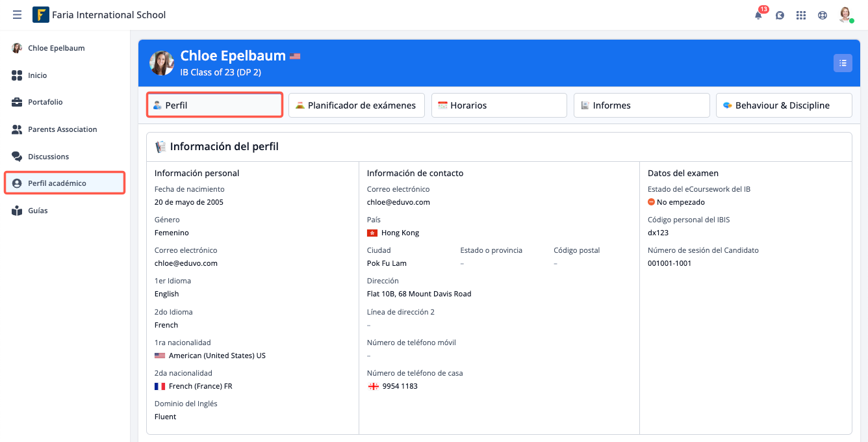The width and height of the screenshot is (868, 442).
Task: Go to the Informes tab
Action: [x=641, y=105]
